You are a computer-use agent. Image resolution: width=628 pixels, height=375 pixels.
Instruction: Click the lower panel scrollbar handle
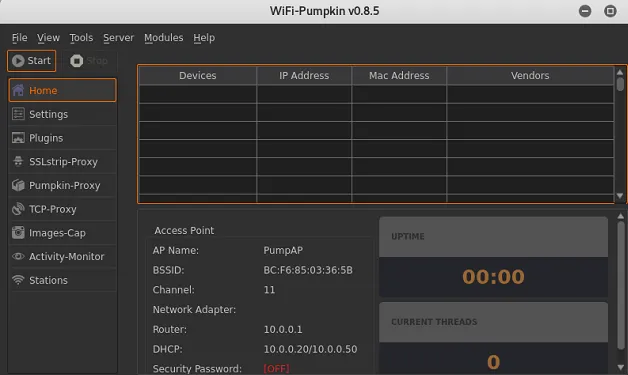[621, 285]
